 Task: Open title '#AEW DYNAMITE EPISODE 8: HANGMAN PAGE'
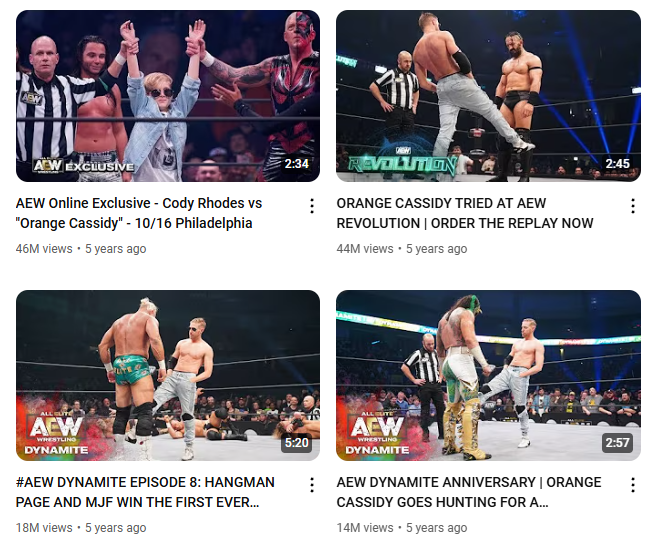[145, 492]
